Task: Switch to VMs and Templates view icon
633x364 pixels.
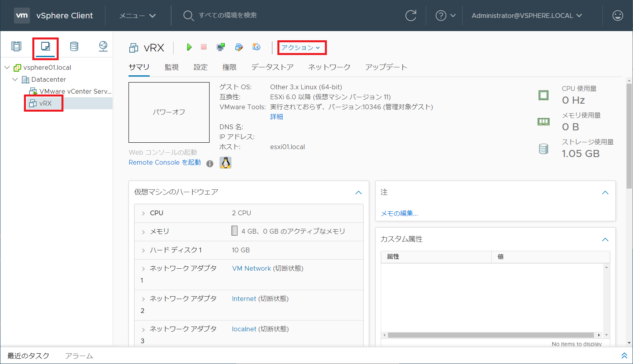Action: [45, 47]
